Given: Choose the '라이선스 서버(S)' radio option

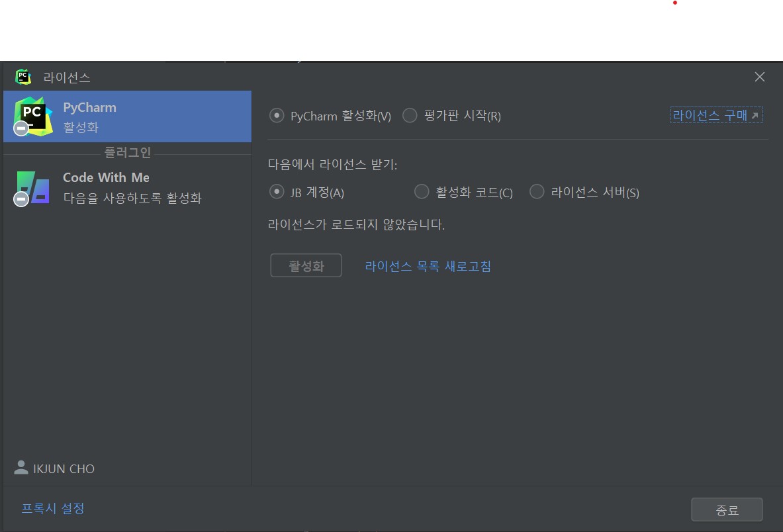Looking at the screenshot, I should tap(537, 192).
